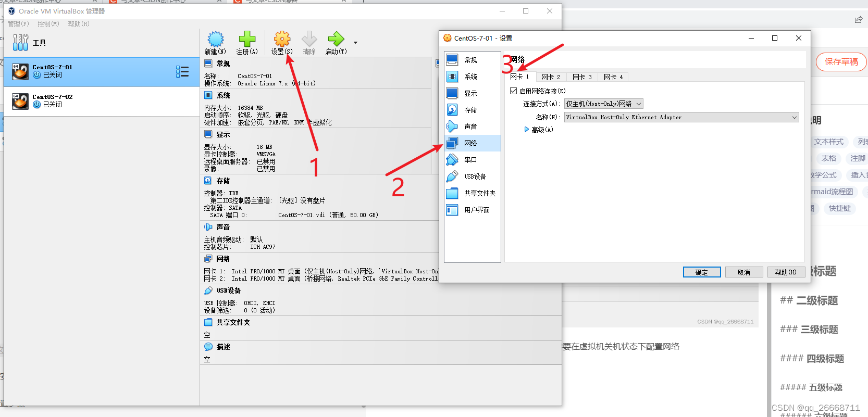Click the 注脚 tag in CSDN help panel
The image size is (868, 417).
[858, 158]
